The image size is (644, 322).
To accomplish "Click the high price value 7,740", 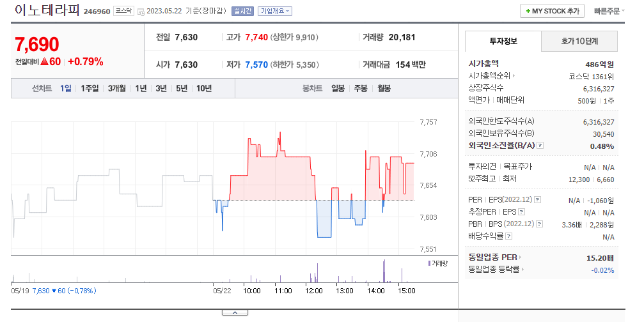I will pos(256,37).
